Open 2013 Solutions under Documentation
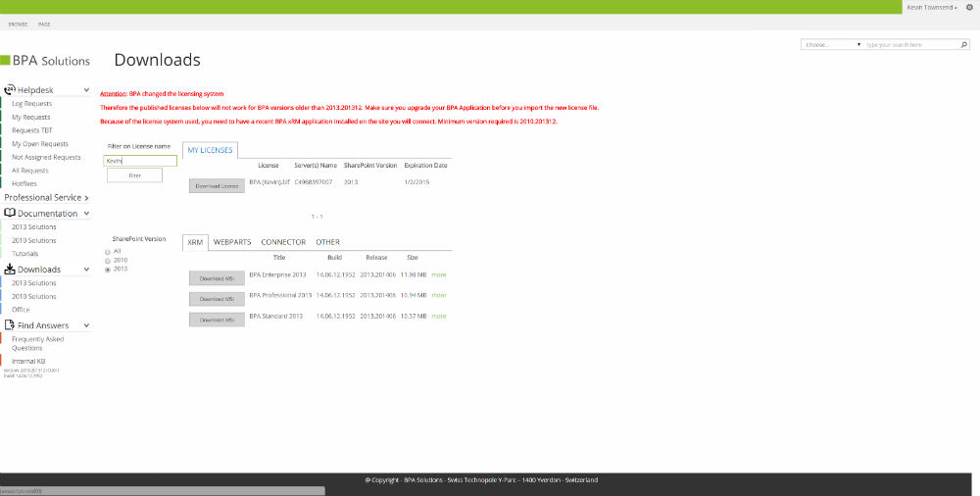 33,227
